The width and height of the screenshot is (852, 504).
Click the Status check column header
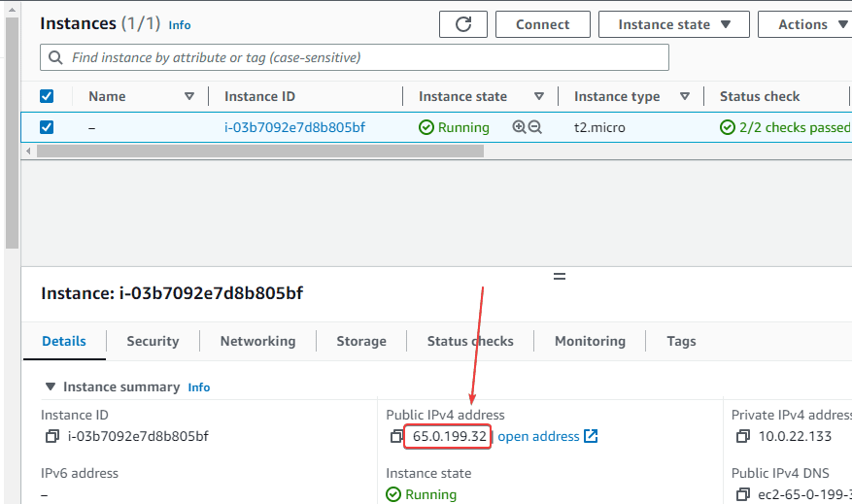pyautogui.click(x=760, y=96)
